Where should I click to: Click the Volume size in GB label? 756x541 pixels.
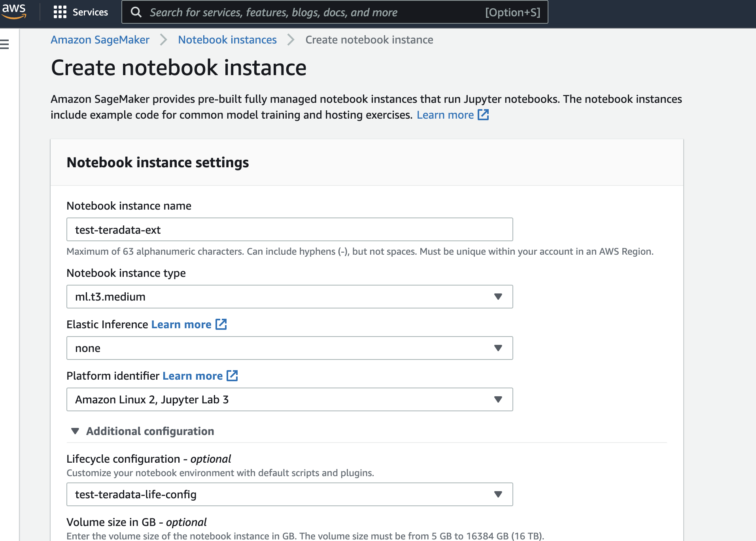point(136,522)
